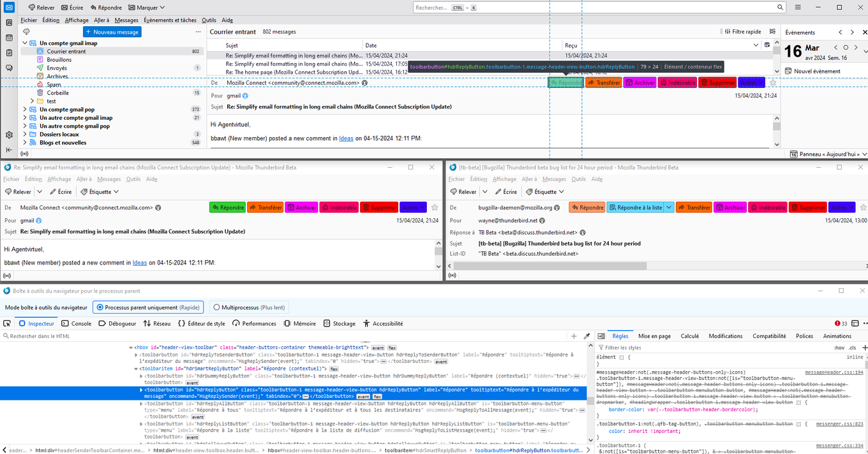Switch to the Console tab in devtools

[x=76, y=324]
